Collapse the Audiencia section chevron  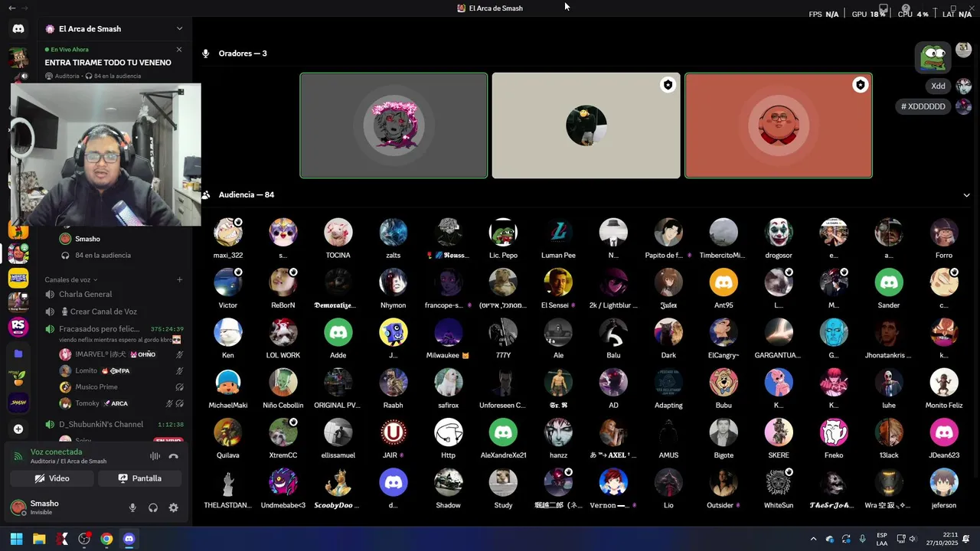click(966, 195)
